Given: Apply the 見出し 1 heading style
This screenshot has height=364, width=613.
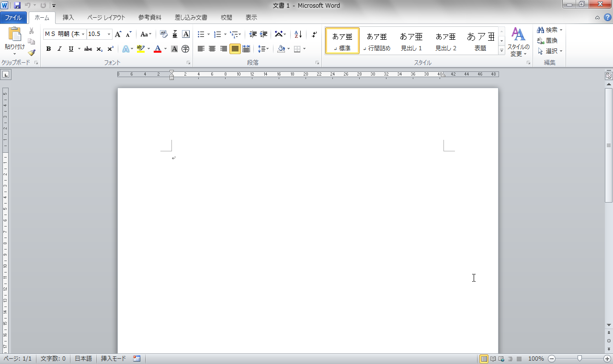Looking at the screenshot, I should [411, 41].
